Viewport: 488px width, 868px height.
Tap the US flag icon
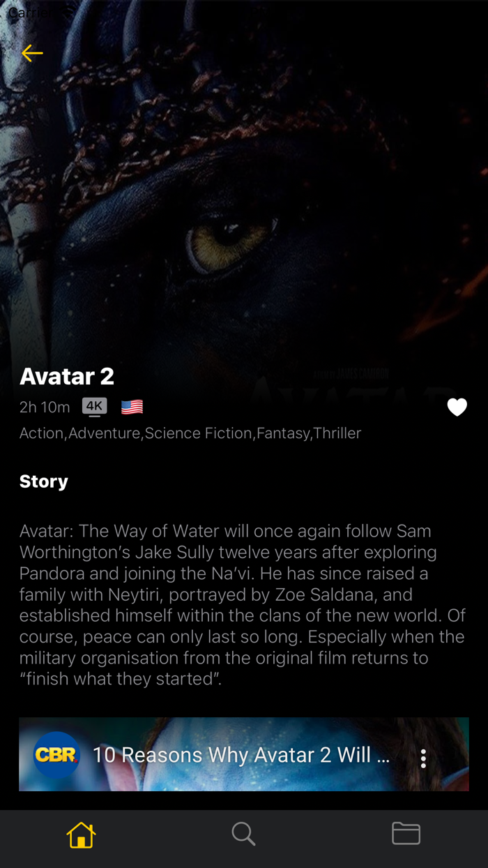click(x=132, y=407)
